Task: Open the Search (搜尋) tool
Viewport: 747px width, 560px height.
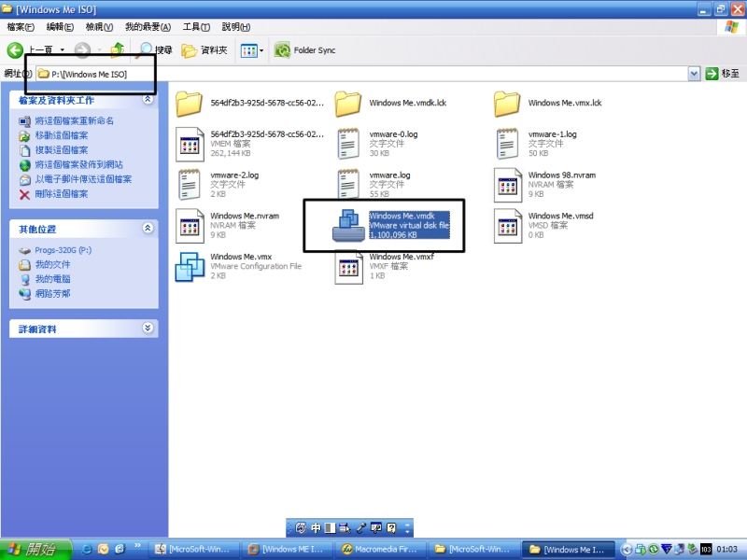Action: (x=156, y=49)
